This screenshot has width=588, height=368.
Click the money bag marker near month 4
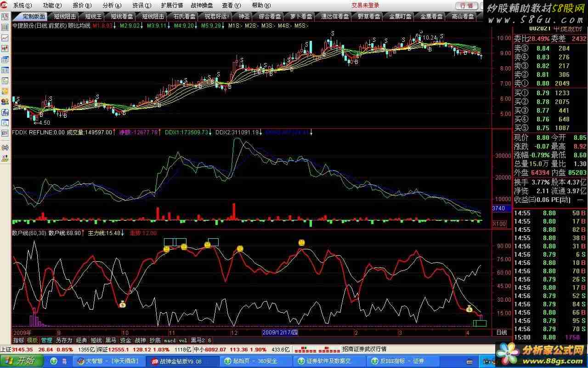click(469, 309)
